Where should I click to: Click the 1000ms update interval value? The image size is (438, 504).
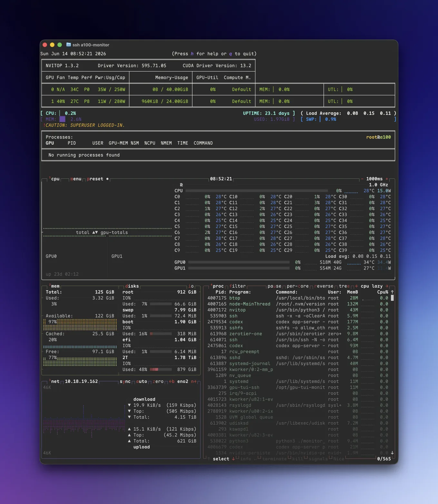point(375,179)
